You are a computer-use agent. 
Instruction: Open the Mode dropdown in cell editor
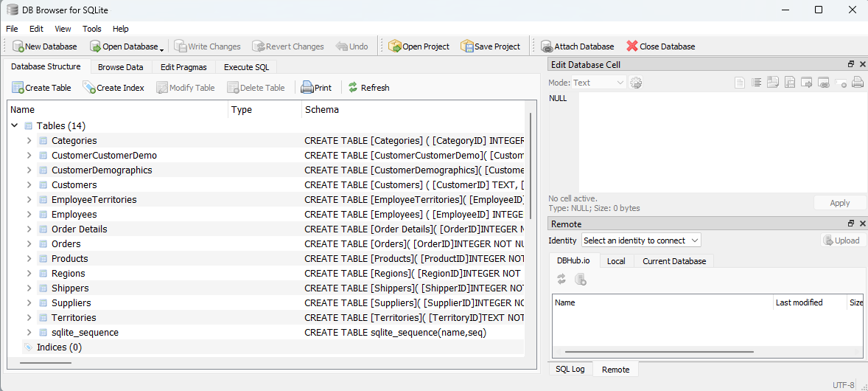click(599, 83)
